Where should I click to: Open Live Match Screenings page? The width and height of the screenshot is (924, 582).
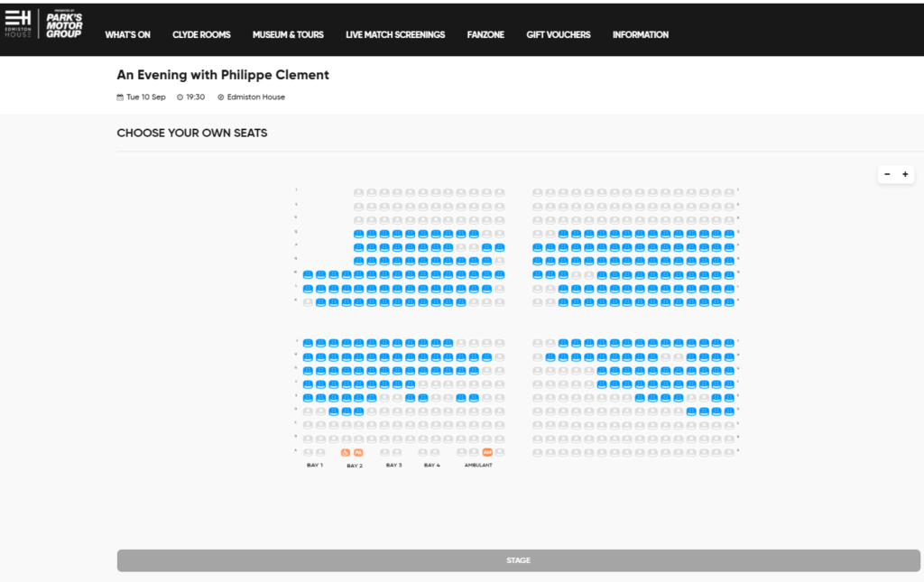point(395,35)
